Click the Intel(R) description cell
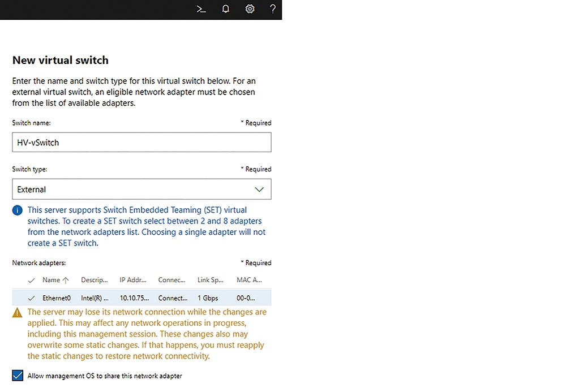This screenshot has height=392, width=566. tap(95, 298)
